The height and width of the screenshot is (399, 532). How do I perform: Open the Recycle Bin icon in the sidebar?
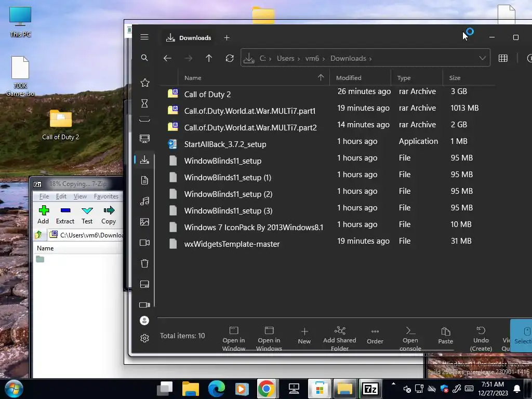click(x=144, y=263)
